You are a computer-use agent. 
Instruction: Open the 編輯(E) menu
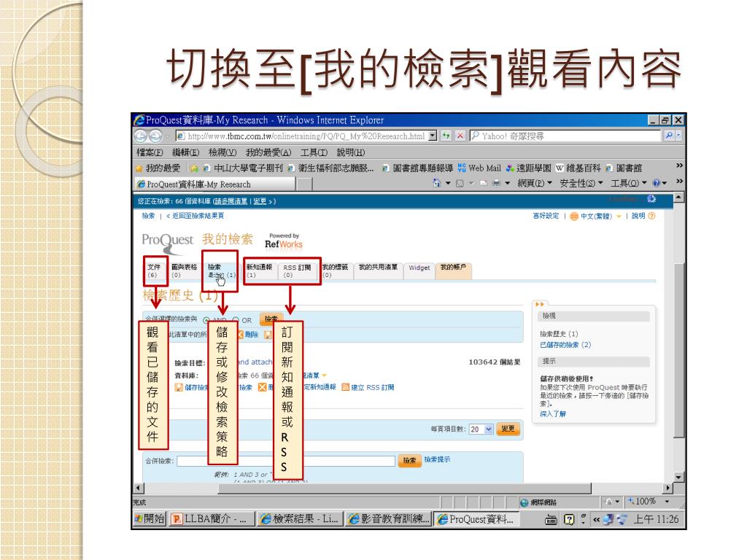pos(185,152)
